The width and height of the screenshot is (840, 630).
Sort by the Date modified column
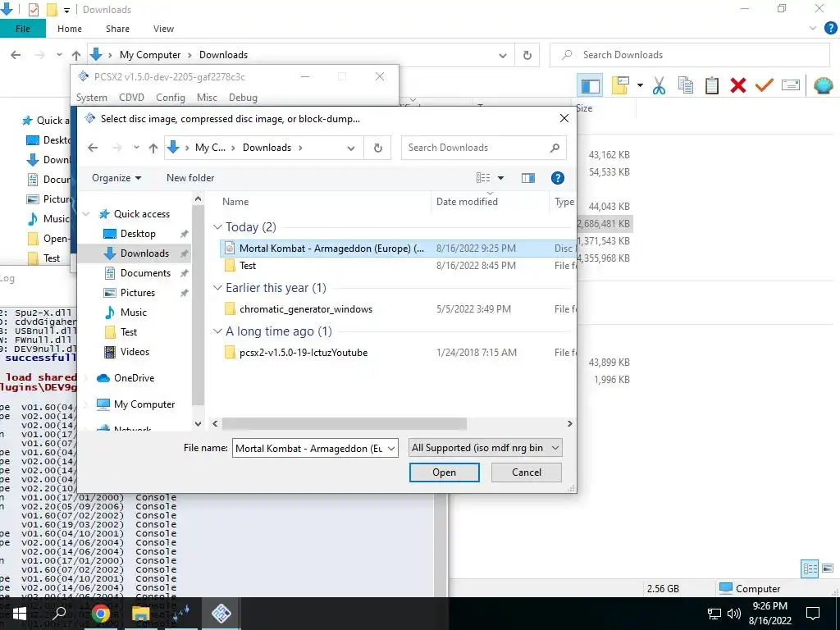click(490, 202)
